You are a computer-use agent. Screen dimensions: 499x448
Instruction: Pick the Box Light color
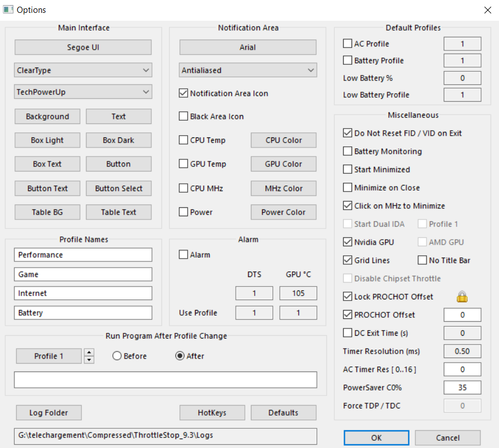47,140
